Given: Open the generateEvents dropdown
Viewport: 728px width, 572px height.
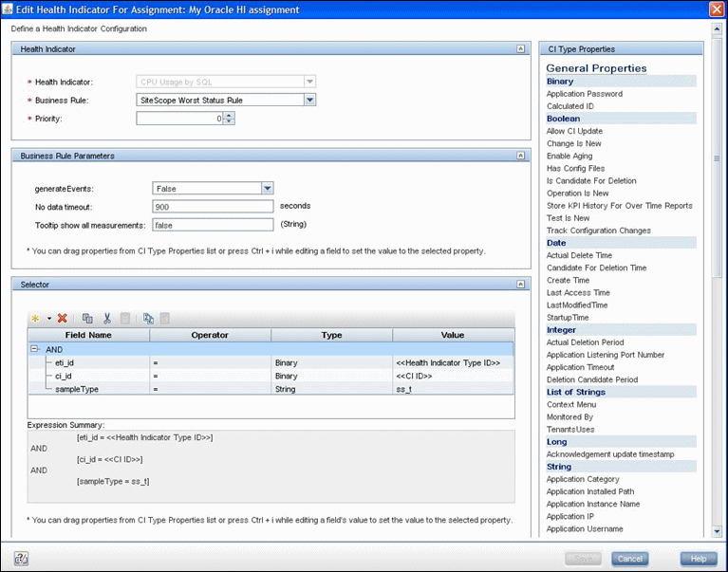Looking at the screenshot, I should click(x=268, y=189).
